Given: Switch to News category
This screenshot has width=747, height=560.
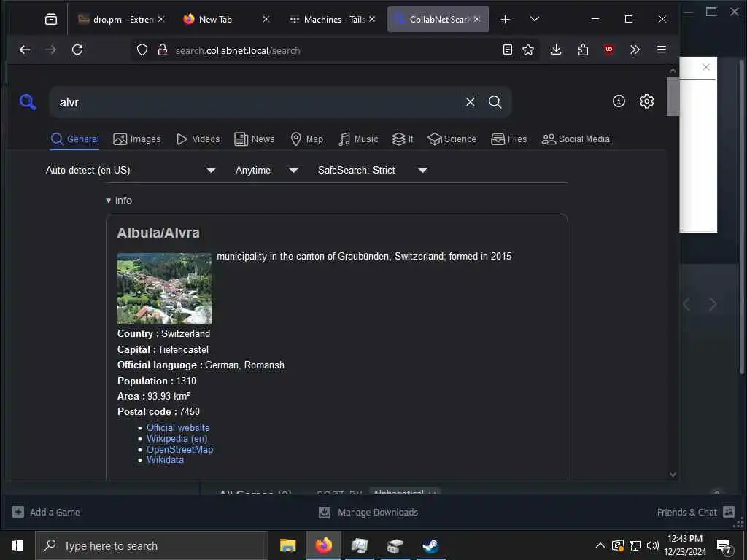Looking at the screenshot, I should pos(255,139).
